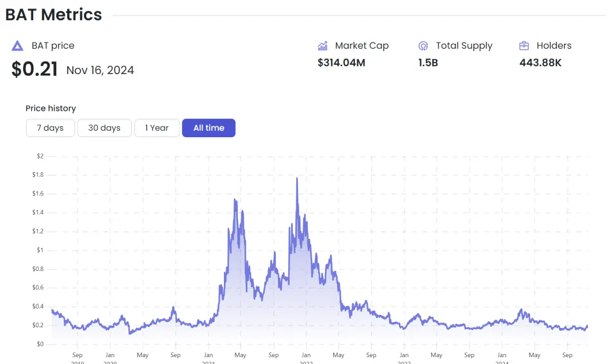
Task: Click the $0 y-axis label
Action: [x=40, y=344]
